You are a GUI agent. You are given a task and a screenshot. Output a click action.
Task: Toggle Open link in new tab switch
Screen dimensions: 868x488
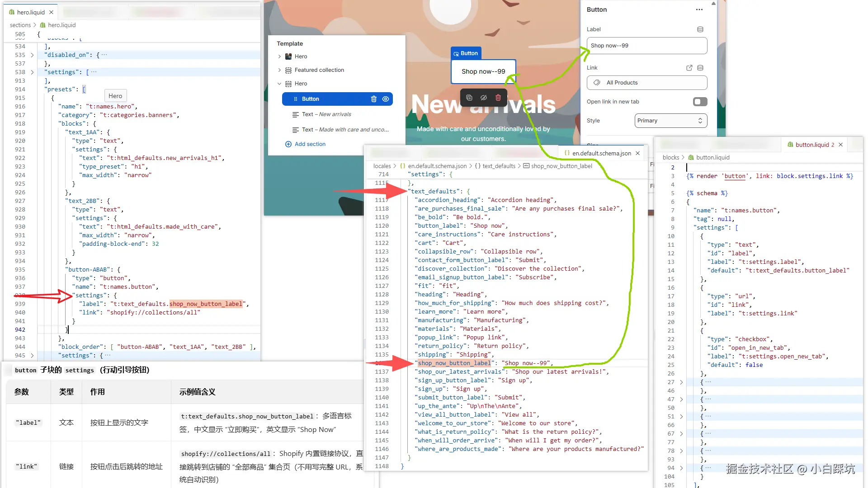tap(700, 102)
